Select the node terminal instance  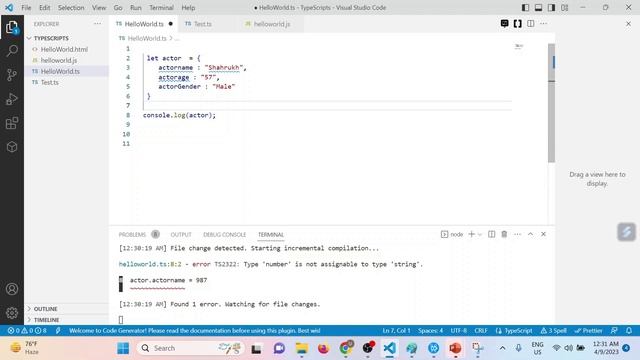[452, 234]
